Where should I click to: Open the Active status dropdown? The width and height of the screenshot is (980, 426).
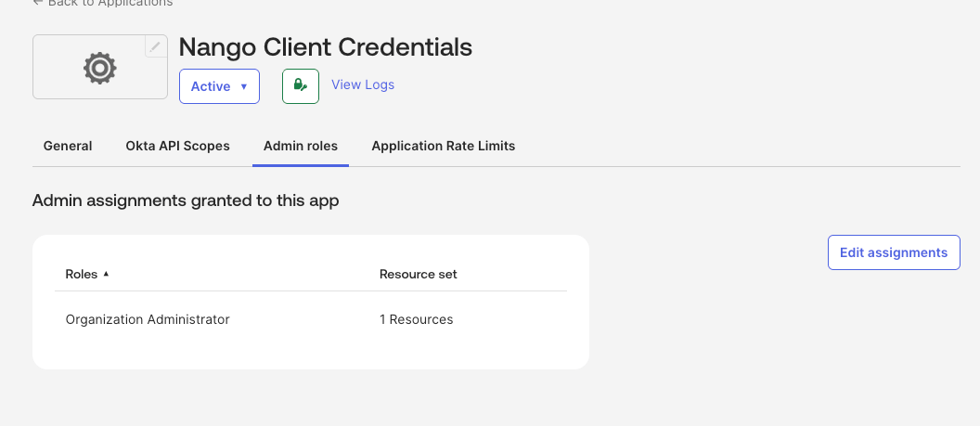(x=219, y=86)
